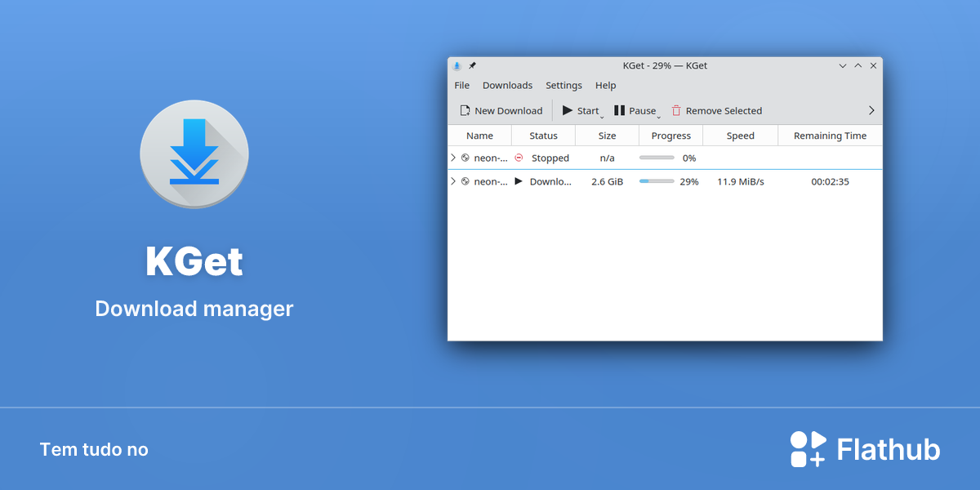Click the Start play triangle icon
980x490 pixels.
click(568, 110)
